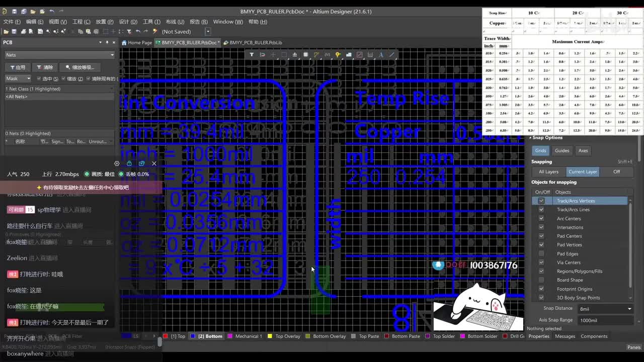
Task: Click the filter funnel icon in active bar
Action: point(252,55)
